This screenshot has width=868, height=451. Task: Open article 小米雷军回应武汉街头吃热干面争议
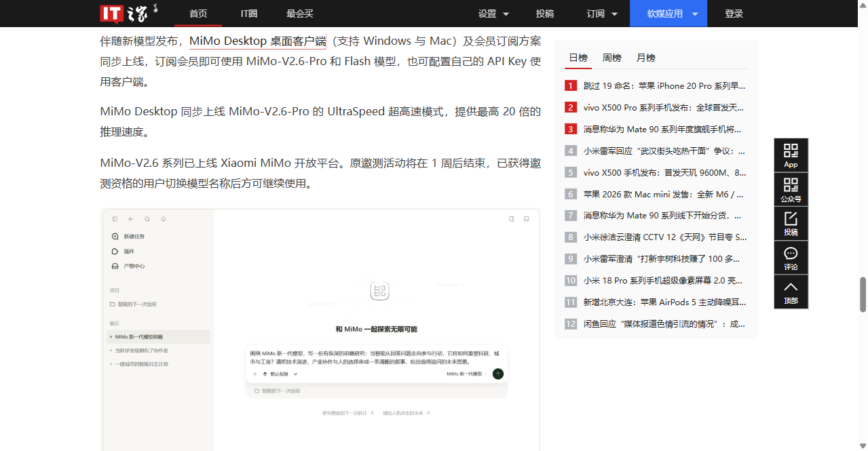click(x=664, y=151)
